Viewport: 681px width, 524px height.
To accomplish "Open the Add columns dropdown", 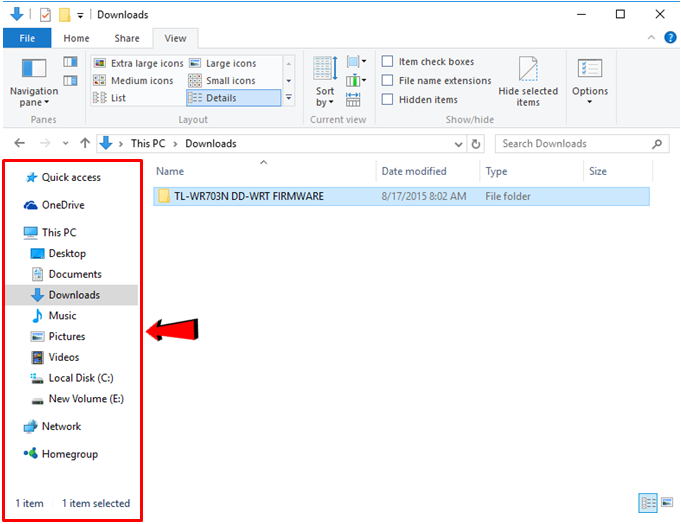I will pyautogui.click(x=357, y=80).
